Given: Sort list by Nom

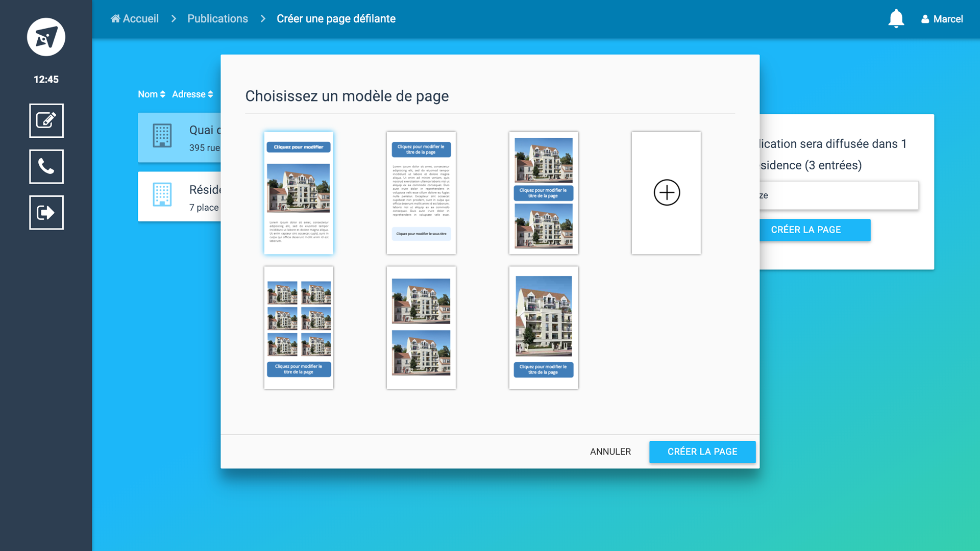Looking at the screenshot, I should coord(152,94).
